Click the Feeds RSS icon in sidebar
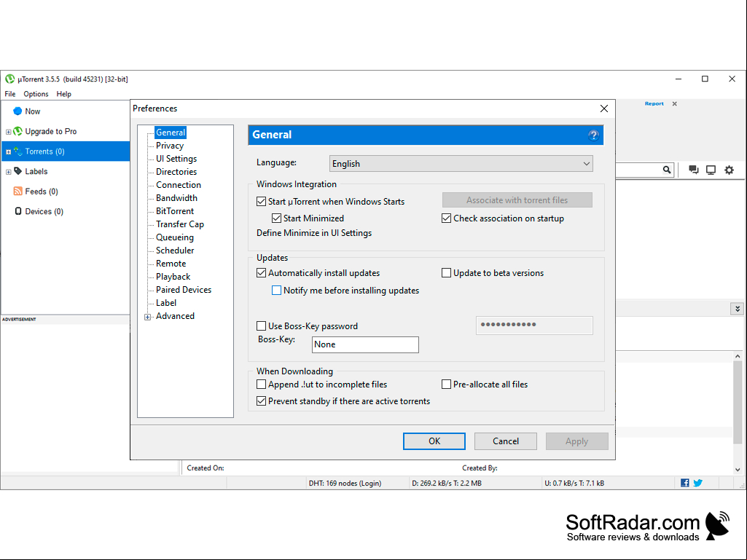Screen dimensions: 747x560 coord(17,191)
